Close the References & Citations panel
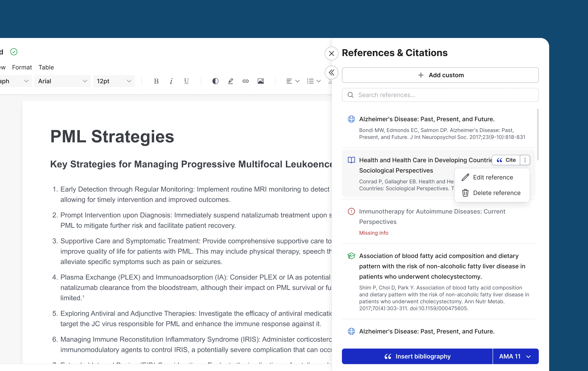588x371 pixels. (331, 53)
